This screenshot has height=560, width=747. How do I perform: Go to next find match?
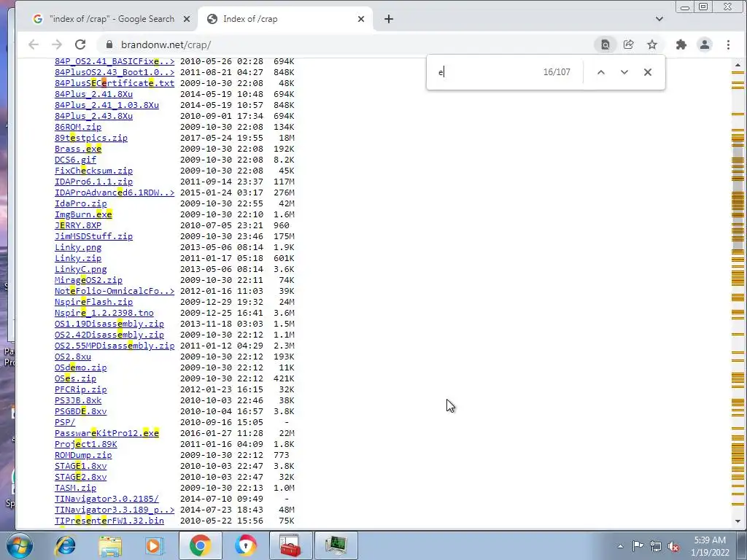624,72
